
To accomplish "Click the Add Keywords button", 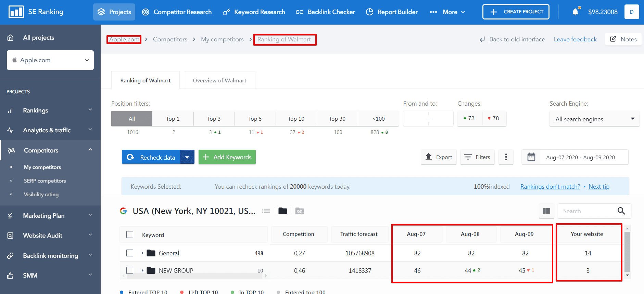I will click(x=227, y=157).
